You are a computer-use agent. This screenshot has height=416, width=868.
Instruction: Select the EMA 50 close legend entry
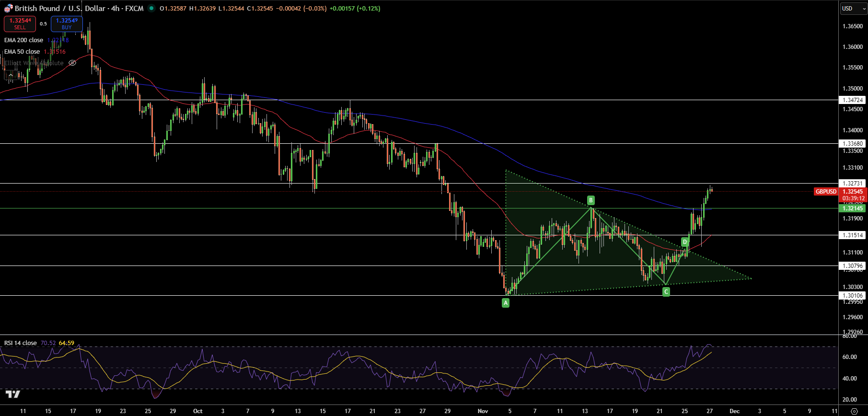point(22,52)
